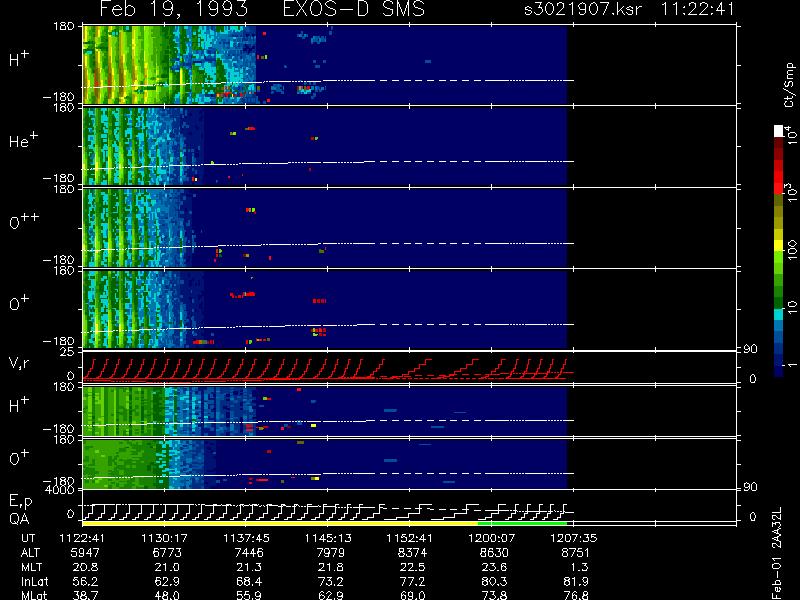Click altitude value '6773'
This screenshot has height=600, width=800.
(167, 553)
